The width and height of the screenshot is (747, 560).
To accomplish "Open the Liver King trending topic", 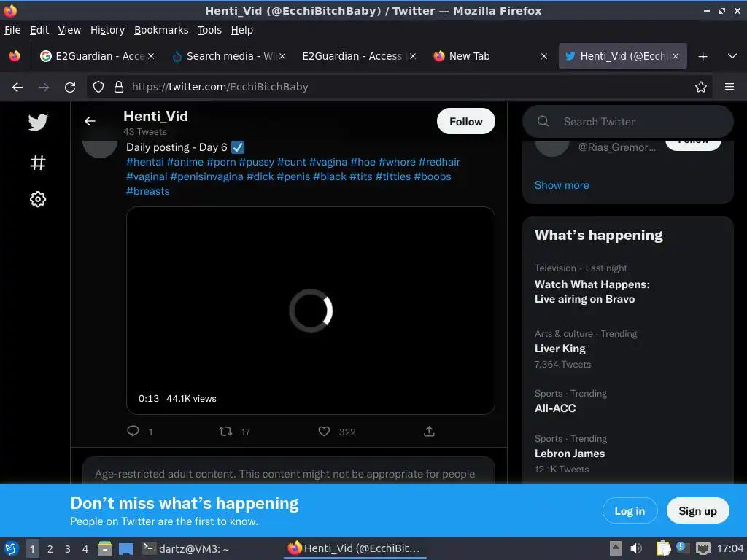I will click(x=560, y=349).
